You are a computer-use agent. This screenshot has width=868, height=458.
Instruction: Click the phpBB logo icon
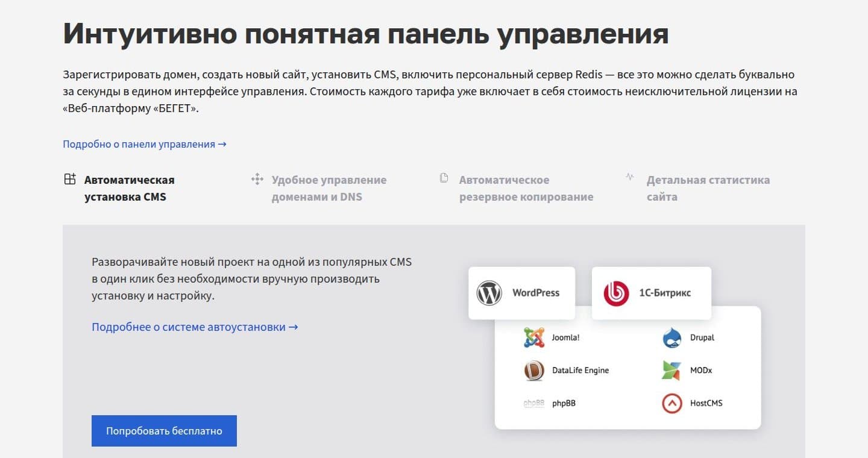pos(534,403)
